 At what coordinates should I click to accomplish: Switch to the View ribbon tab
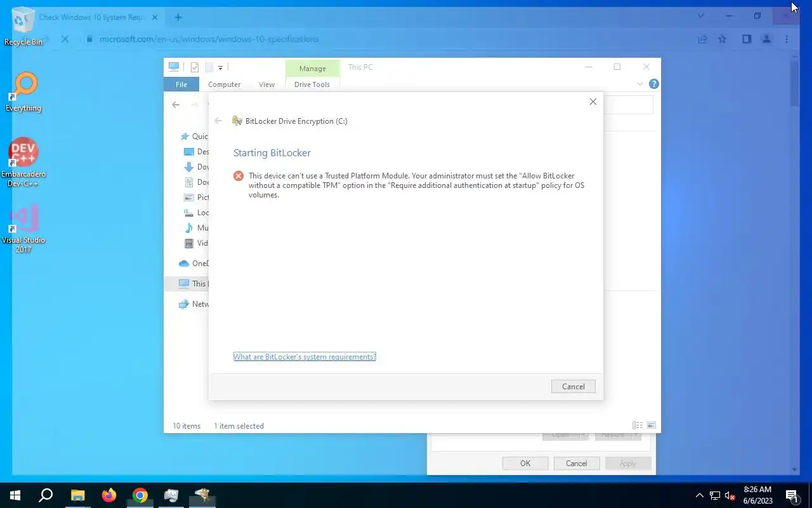(x=266, y=84)
